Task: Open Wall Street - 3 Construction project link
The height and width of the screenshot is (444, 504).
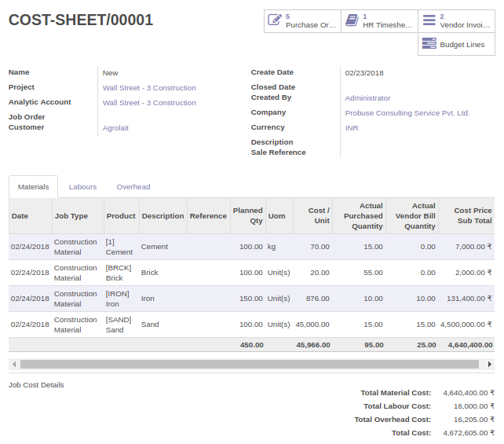Action: pyautogui.click(x=149, y=88)
